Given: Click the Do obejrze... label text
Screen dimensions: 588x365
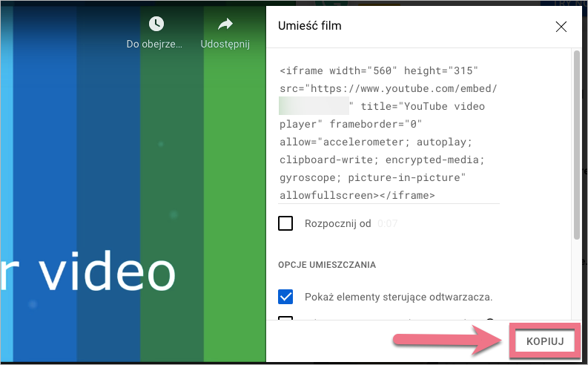Looking at the screenshot, I should pyautogui.click(x=154, y=45).
